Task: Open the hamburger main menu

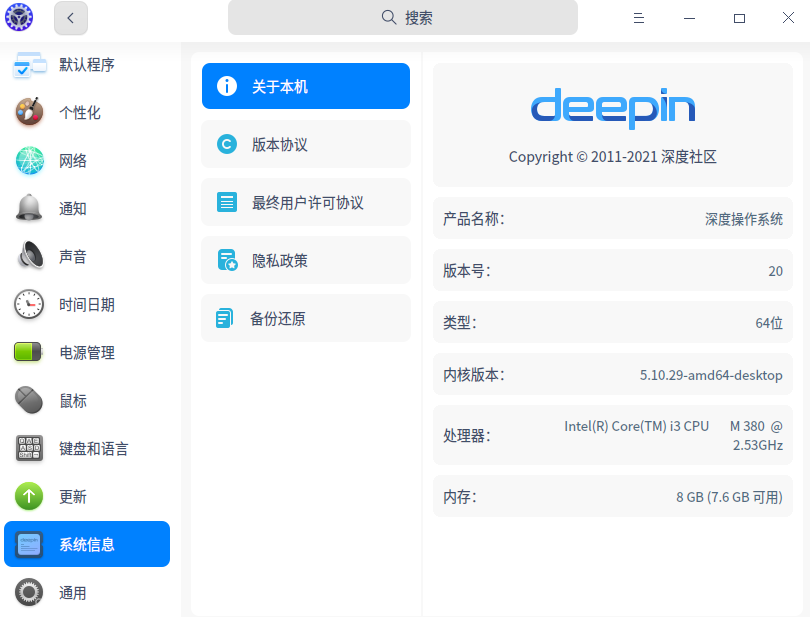Action: (638, 18)
